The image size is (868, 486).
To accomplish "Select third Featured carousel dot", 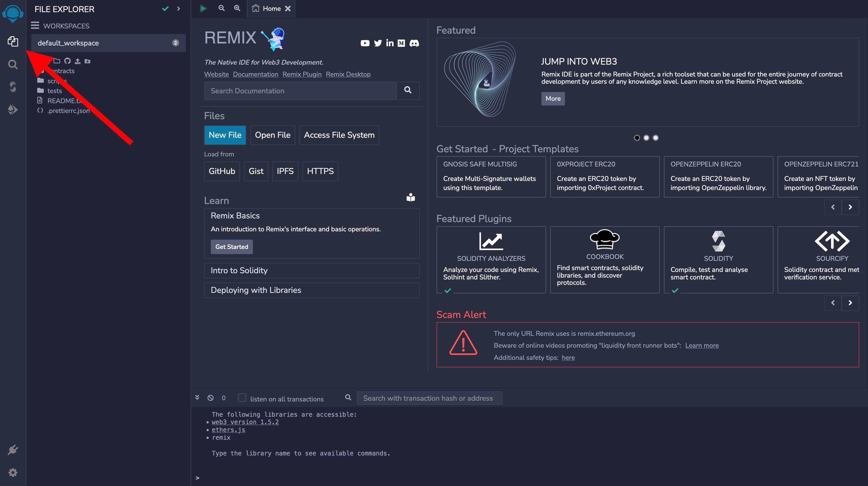I will click(x=656, y=138).
